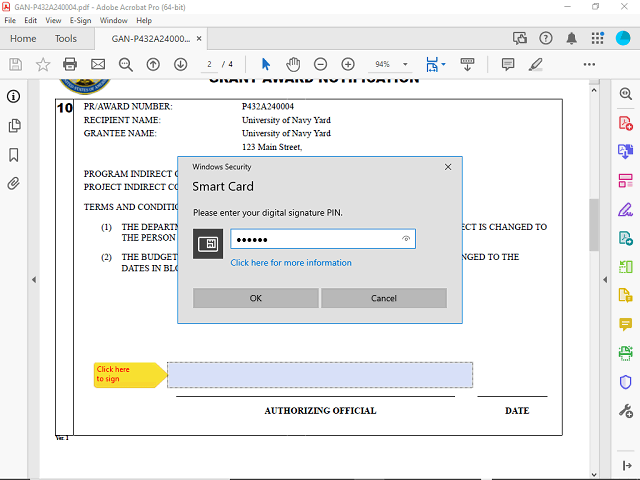Image resolution: width=640 pixels, height=480 pixels.
Task: Open search tool in right pane
Action: 625,94
